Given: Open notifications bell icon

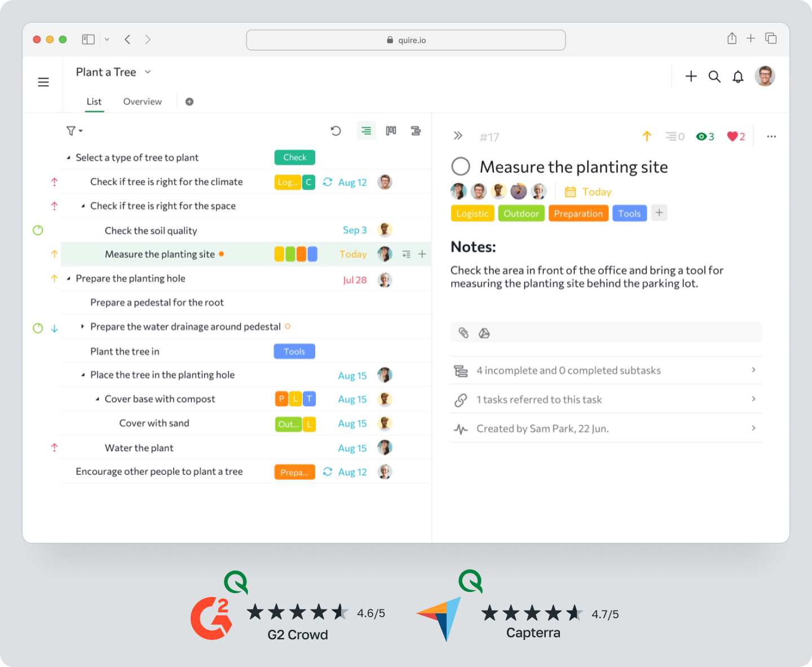Looking at the screenshot, I should (x=738, y=76).
